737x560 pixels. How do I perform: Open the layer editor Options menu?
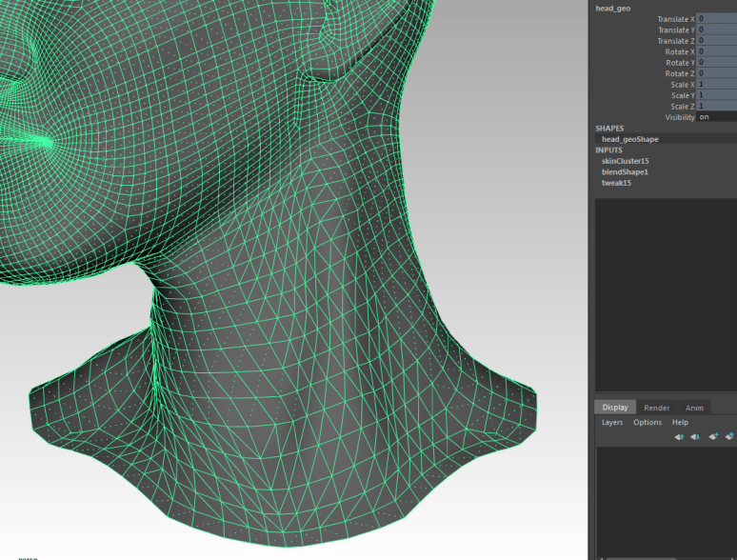point(647,422)
